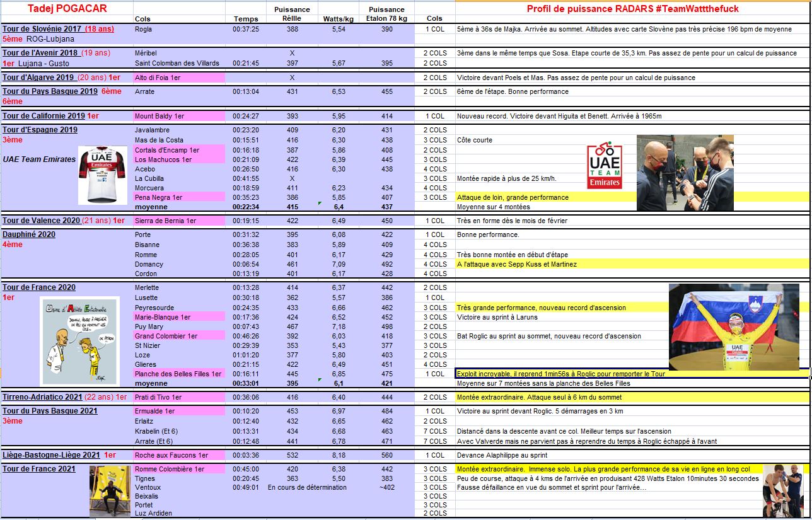Select the pink 'Alto di Foia 1er' cell
Image resolution: width=812 pixels, height=520 pixels.
[179, 78]
